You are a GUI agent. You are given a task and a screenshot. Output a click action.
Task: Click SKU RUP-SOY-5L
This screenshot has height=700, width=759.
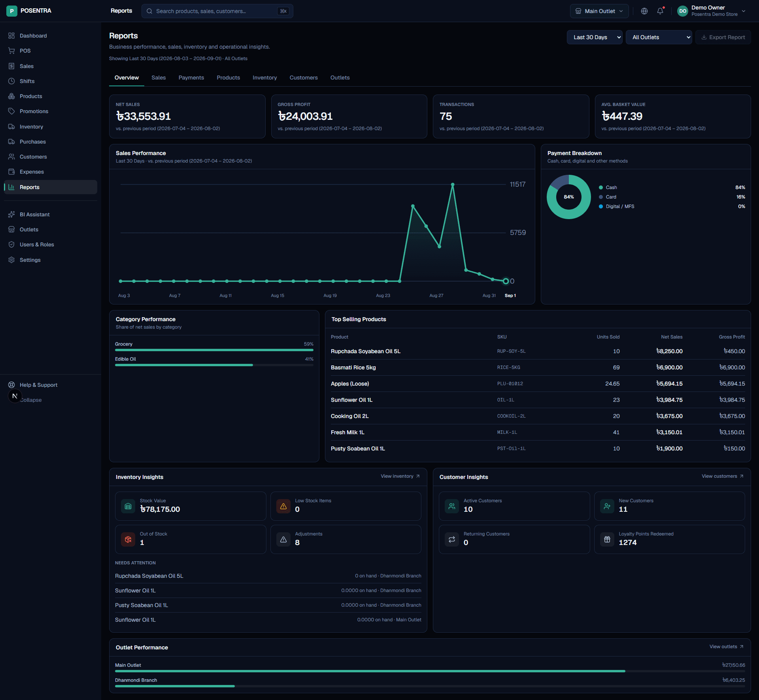point(511,351)
